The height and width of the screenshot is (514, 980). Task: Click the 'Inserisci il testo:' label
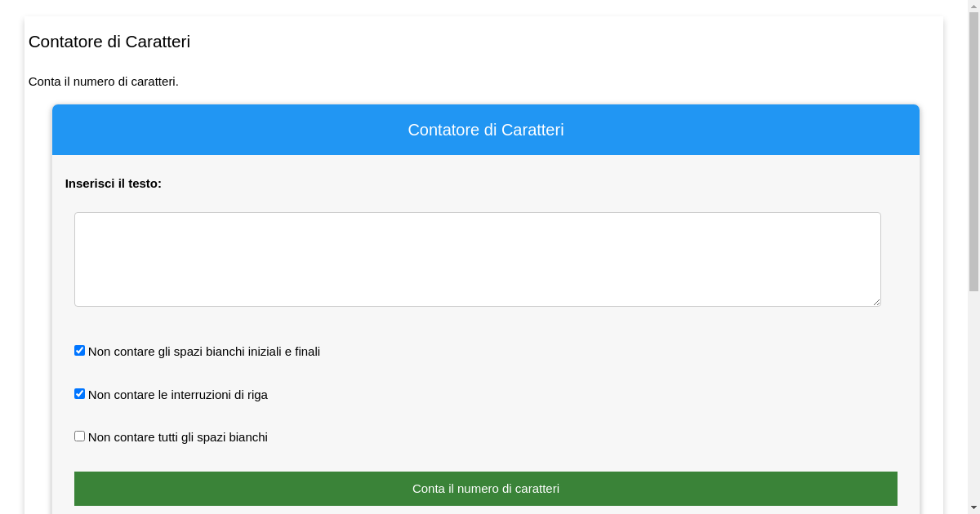coord(113,184)
